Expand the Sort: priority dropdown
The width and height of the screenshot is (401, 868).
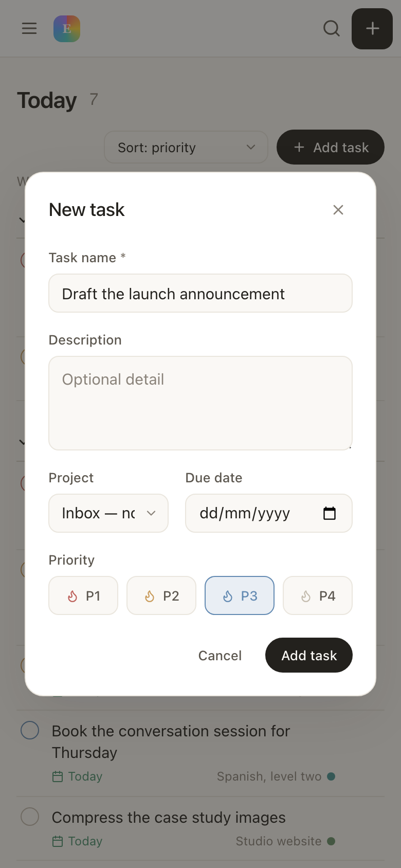pyautogui.click(x=186, y=147)
